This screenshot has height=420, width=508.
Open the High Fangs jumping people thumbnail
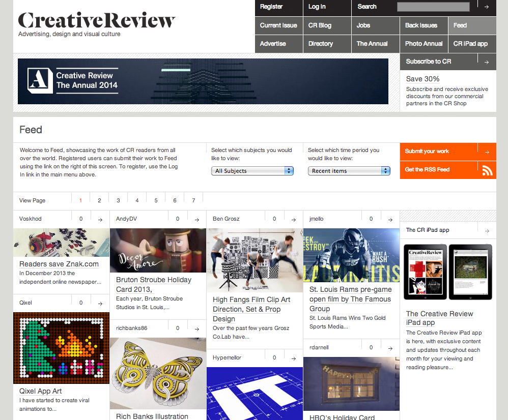(255, 260)
